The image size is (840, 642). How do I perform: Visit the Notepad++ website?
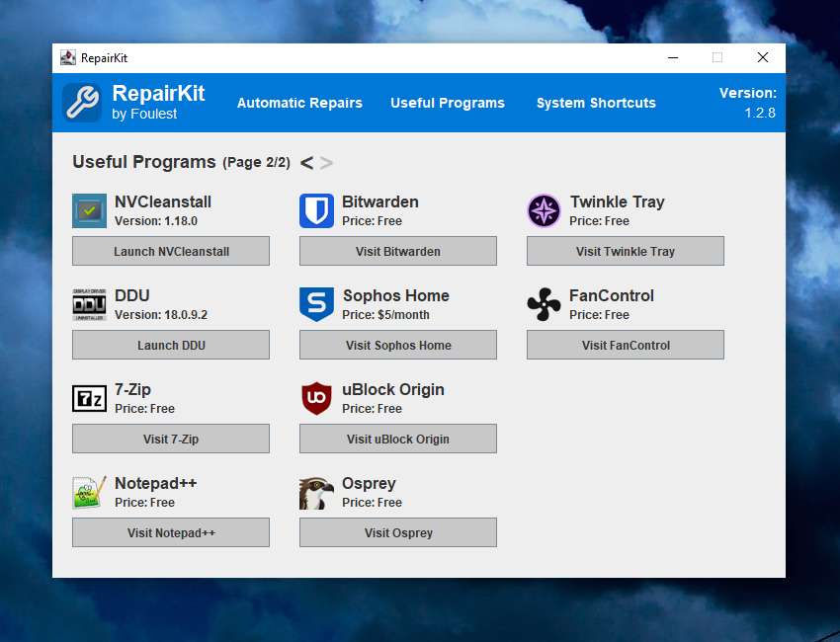point(171,532)
